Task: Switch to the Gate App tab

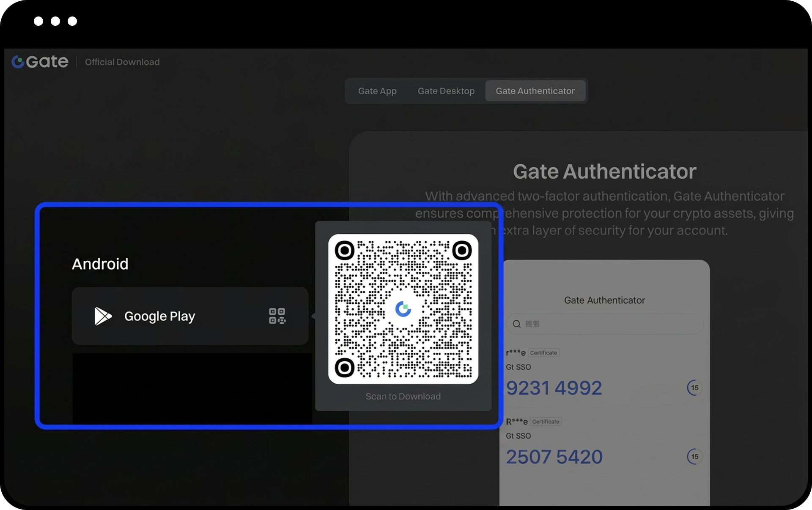Action: click(377, 91)
